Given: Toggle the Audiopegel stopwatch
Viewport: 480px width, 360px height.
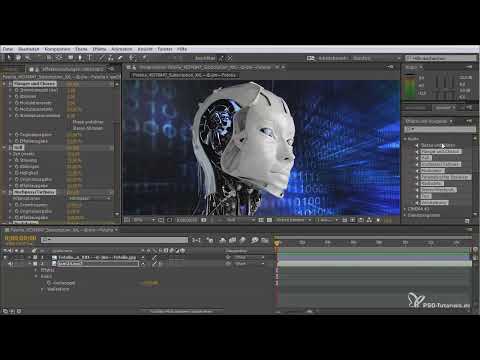Looking at the screenshot, I should pos(49,283).
